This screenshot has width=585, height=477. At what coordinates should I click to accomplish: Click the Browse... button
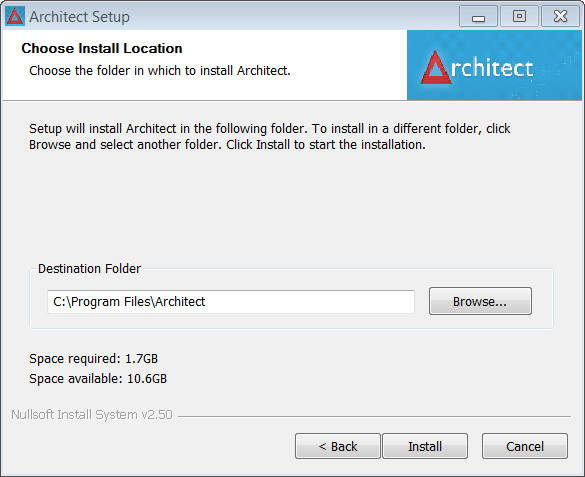(480, 301)
